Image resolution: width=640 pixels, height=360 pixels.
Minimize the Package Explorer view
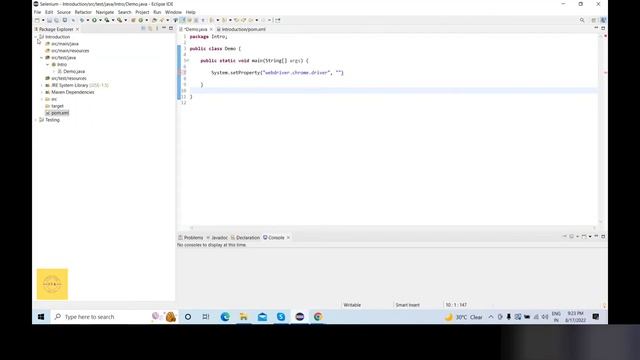(x=164, y=29)
